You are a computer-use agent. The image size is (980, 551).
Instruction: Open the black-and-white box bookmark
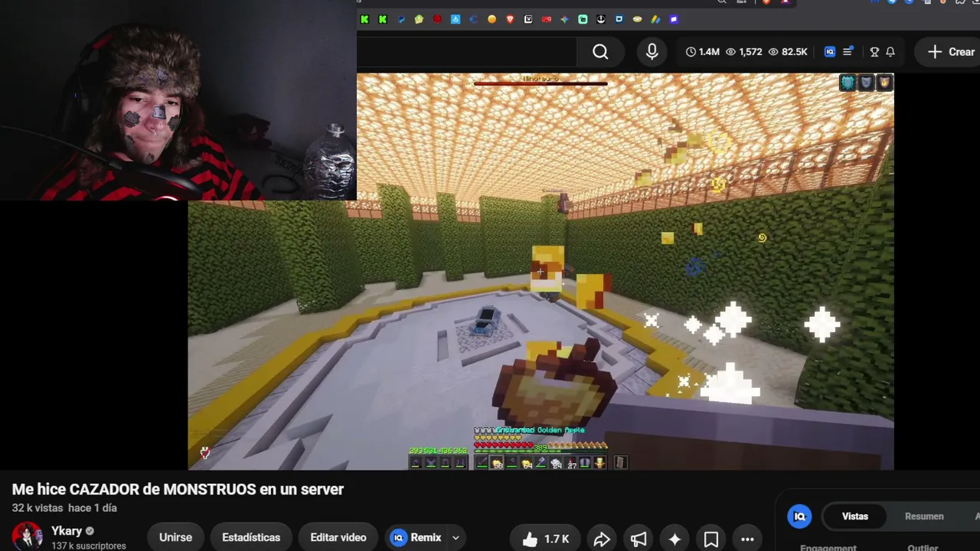528,19
